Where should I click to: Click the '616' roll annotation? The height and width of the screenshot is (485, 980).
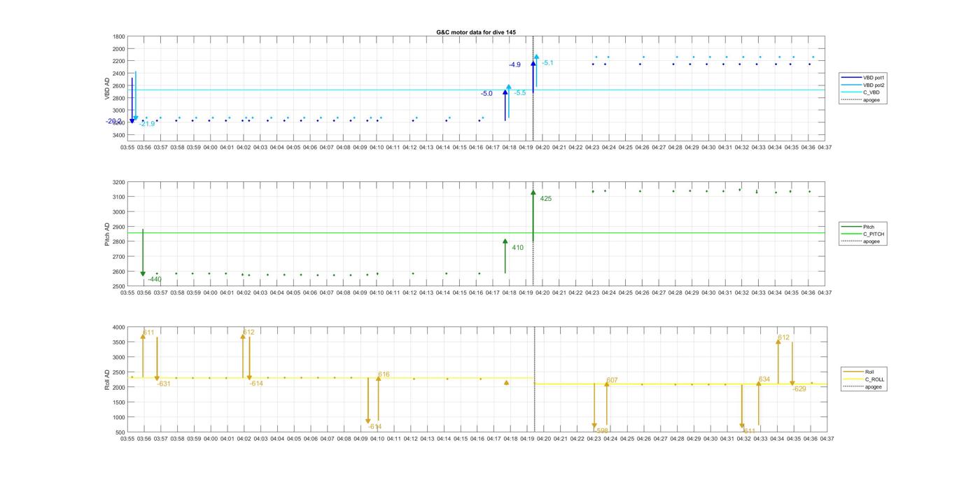click(x=384, y=375)
